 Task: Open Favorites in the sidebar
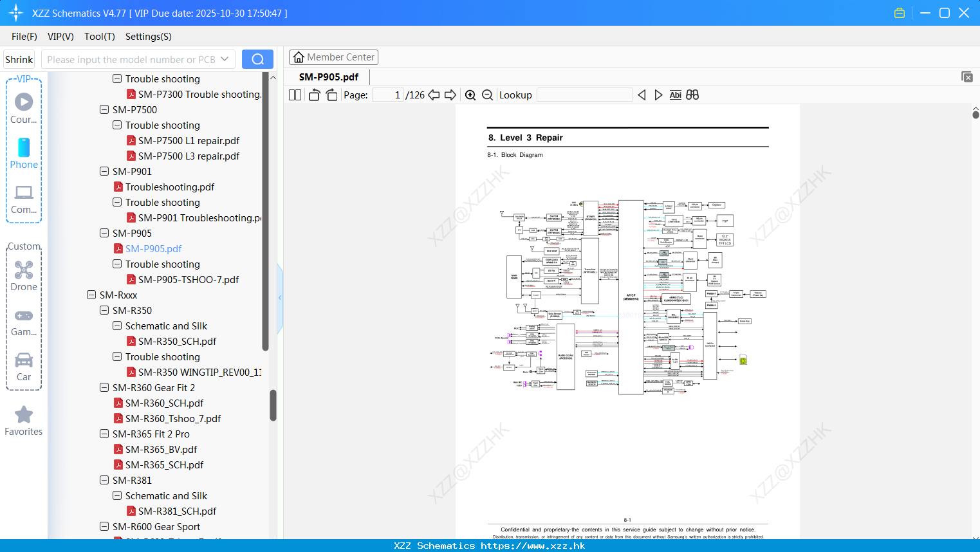(x=24, y=421)
